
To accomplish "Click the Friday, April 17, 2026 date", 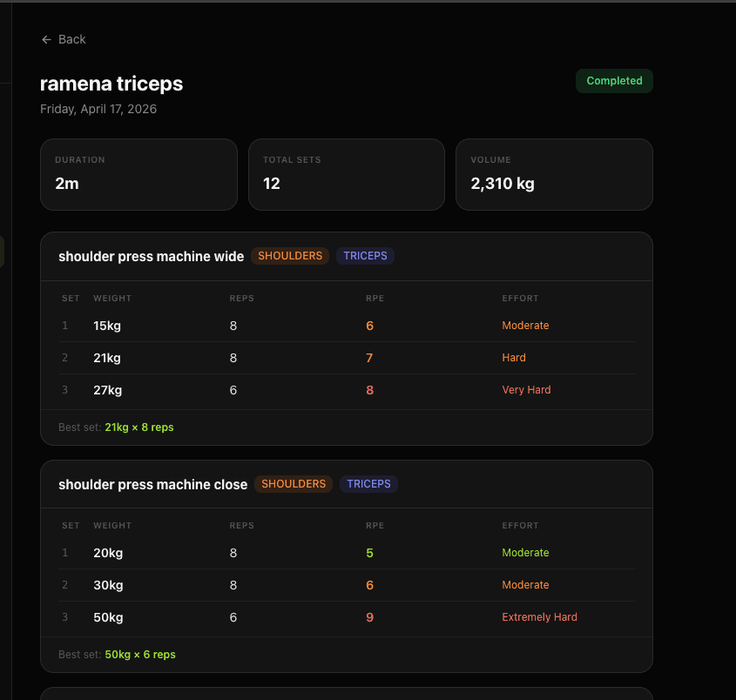I will [x=98, y=109].
